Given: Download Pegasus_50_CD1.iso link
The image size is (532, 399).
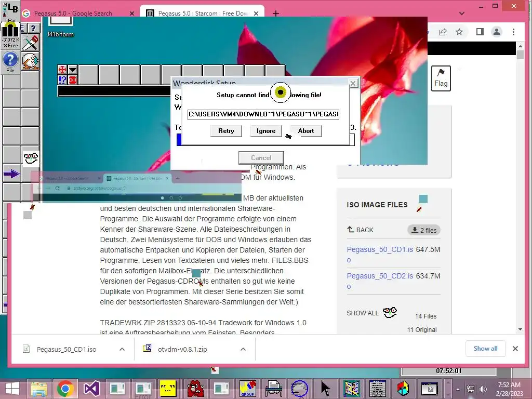Looking at the screenshot, I should pyautogui.click(x=380, y=255).
